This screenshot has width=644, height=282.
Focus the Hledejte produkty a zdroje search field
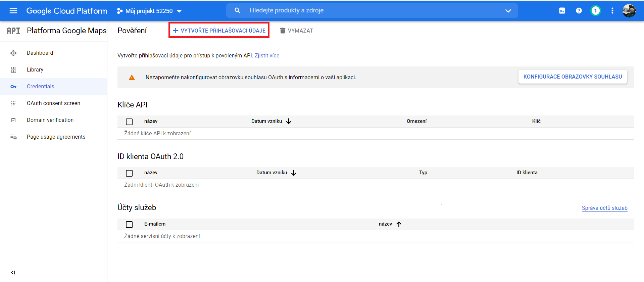point(369,10)
